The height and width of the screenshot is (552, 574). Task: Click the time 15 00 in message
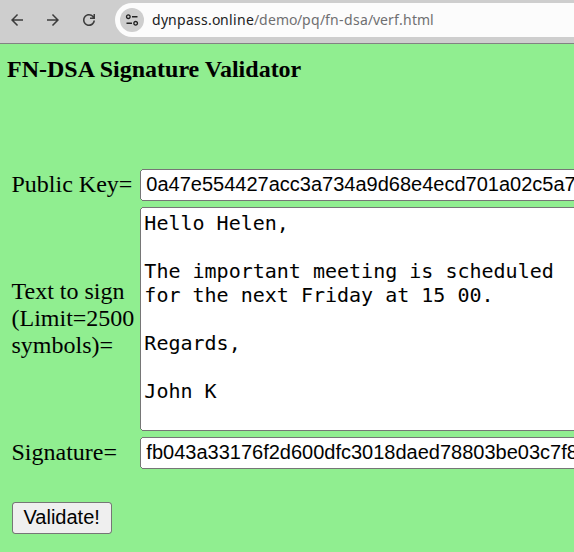click(x=451, y=295)
